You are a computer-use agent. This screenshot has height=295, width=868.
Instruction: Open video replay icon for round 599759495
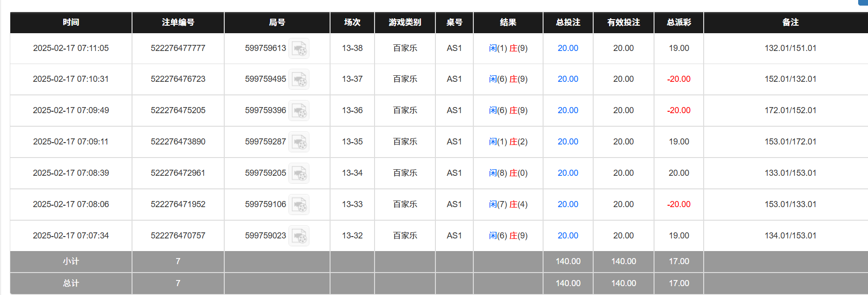point(299,79)
